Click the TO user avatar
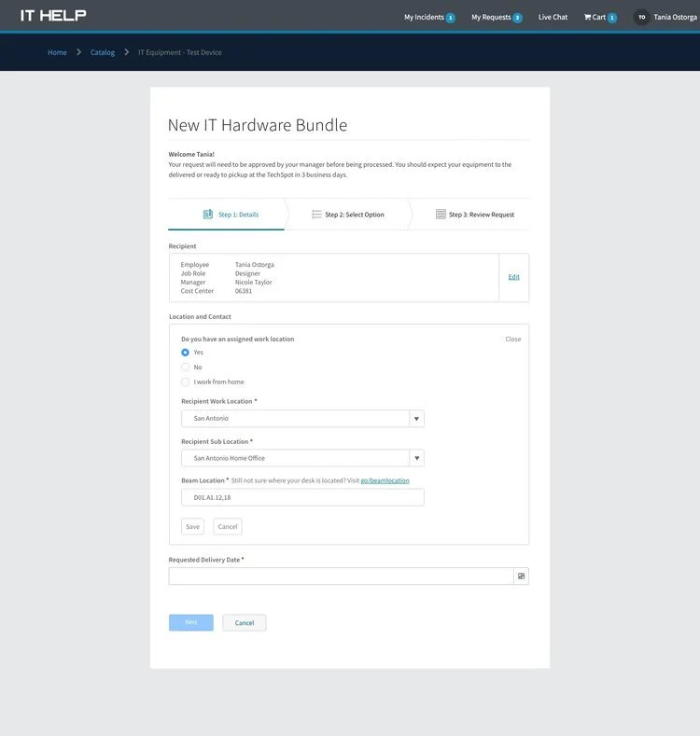Viewport: 700px width, 736px height. coord(641,17)
